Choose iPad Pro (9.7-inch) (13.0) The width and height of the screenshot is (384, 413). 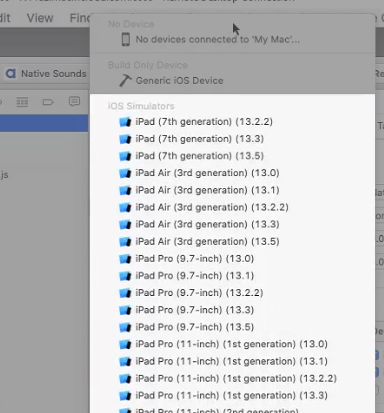[x=232, y=259]
